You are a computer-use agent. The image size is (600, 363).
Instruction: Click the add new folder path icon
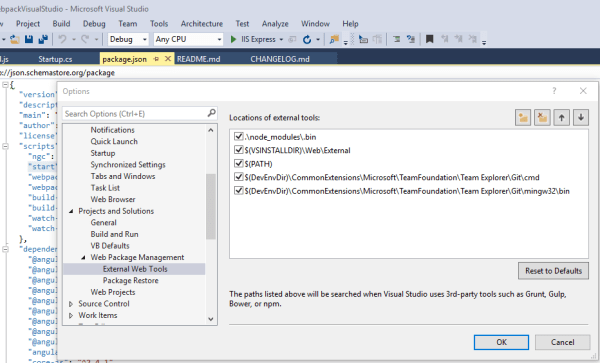523,117
